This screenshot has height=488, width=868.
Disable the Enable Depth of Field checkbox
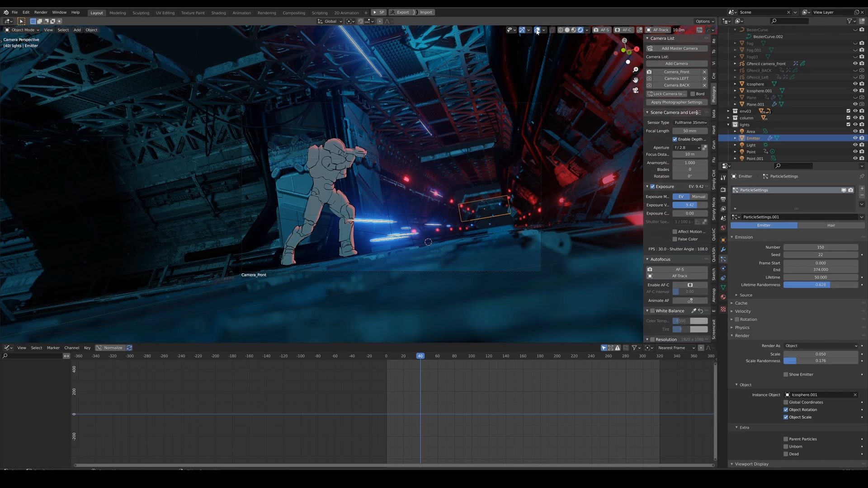click(x=675, y=139)
